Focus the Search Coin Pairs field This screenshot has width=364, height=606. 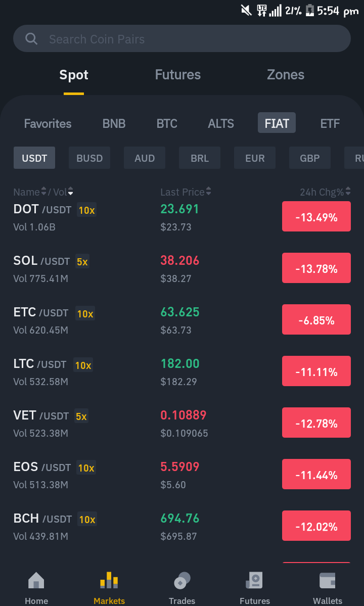[x=182, y=38]
